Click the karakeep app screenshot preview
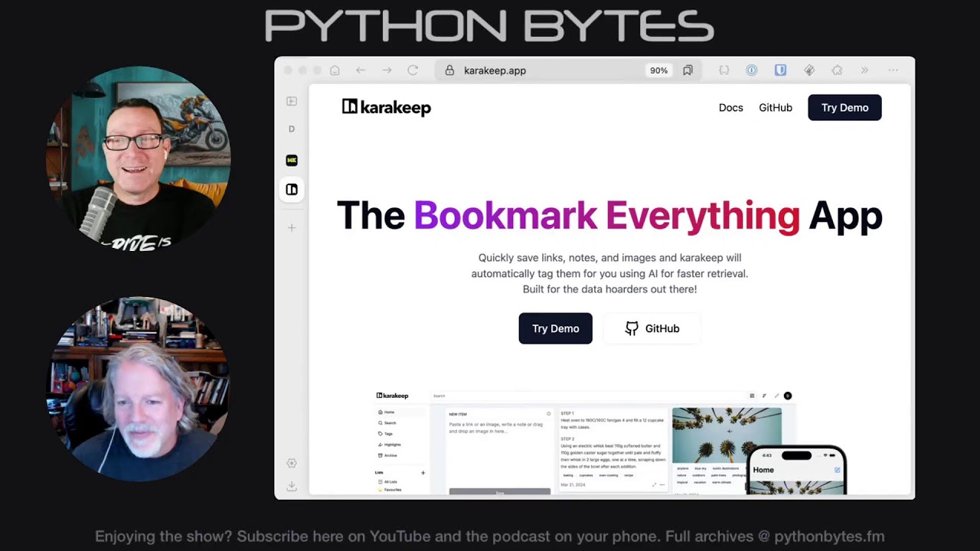The height and width of the screenshot is (551, 980). [x=609, y=442]
